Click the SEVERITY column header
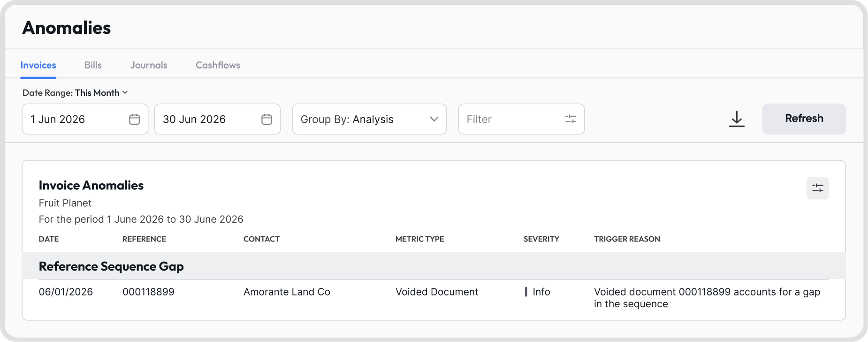Image resolution: width=868 pixels, height=342 pixels. pyautogui.click(x=541, y=239)
